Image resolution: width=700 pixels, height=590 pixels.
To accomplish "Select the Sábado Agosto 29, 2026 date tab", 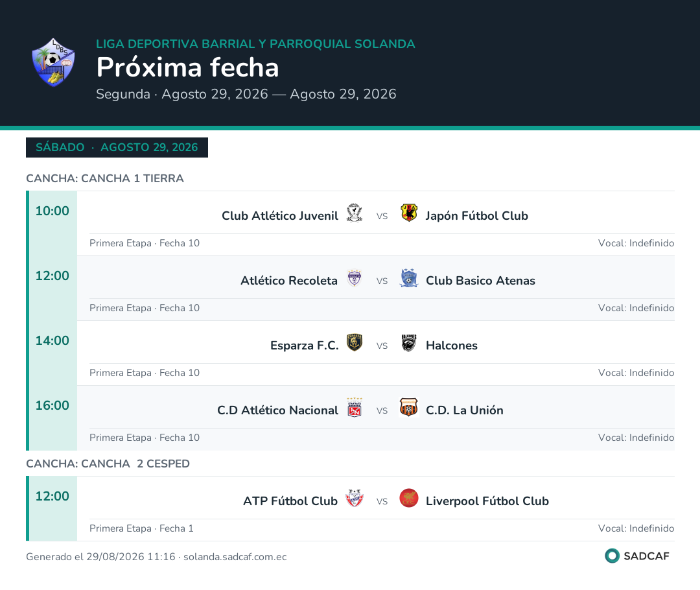I will point(117,147).
